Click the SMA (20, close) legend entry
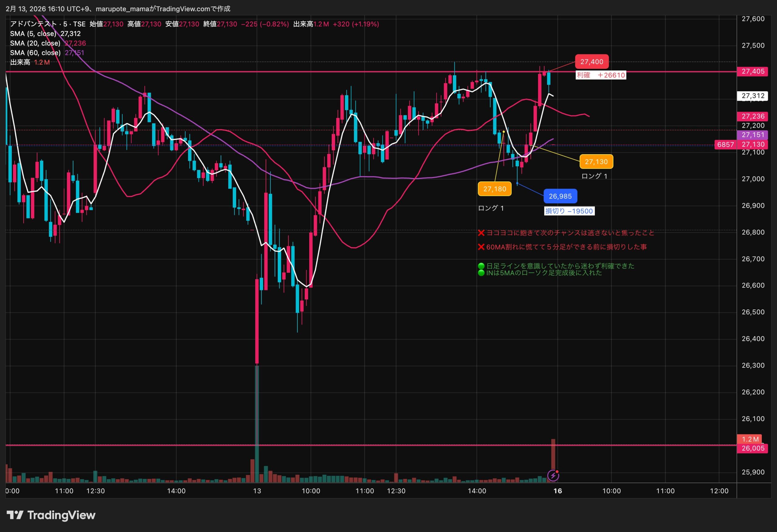Screen dimensions: 777x532 [35, 43]
